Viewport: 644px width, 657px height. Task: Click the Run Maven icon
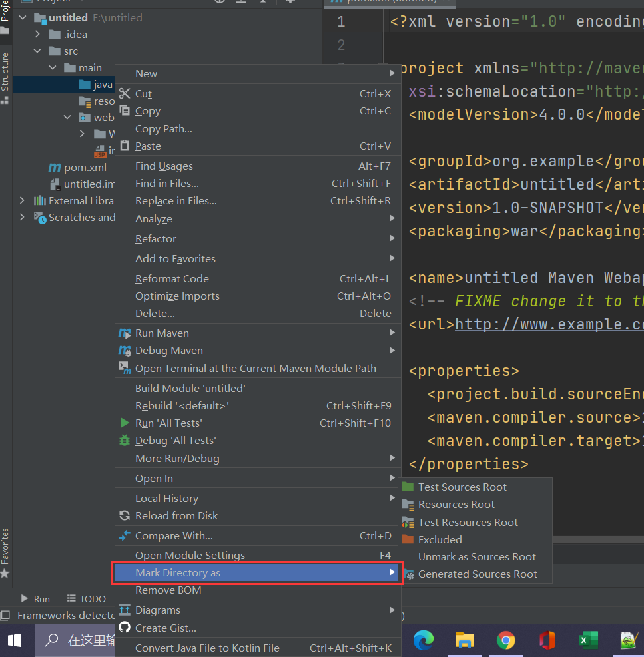[x=125, y=333]
